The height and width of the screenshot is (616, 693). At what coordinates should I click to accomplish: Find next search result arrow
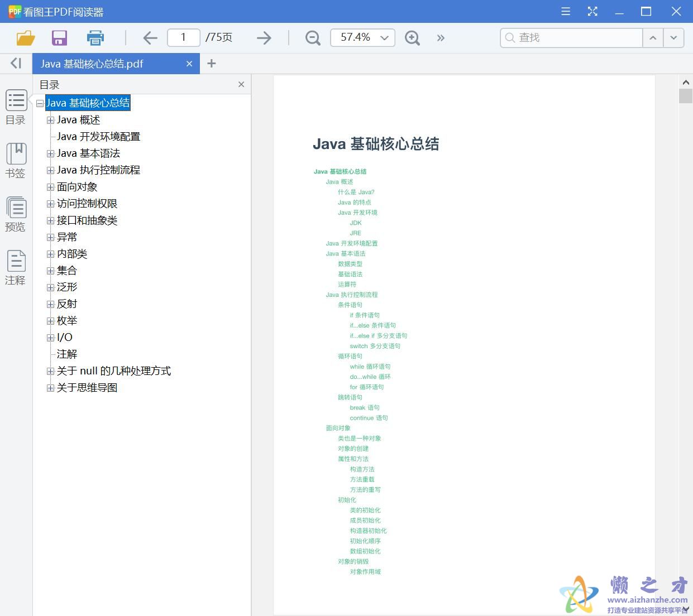pyautogui.click(x=673, y=38)
